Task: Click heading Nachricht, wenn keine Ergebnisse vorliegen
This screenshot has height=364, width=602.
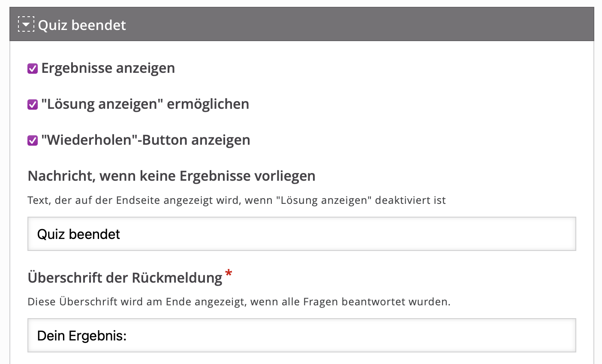Action: coord(172,176)
